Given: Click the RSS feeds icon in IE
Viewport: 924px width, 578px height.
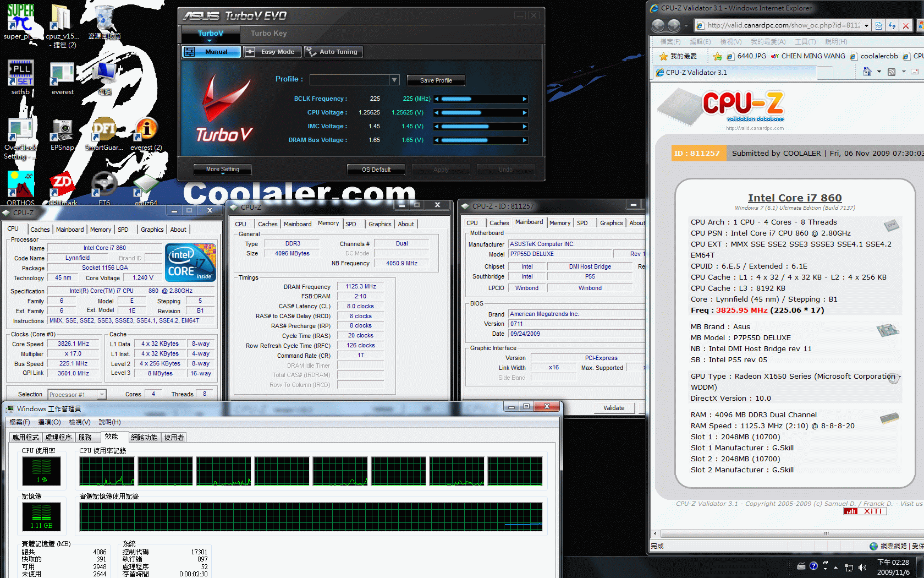Looking at the screenshot, I should point(892,72).
